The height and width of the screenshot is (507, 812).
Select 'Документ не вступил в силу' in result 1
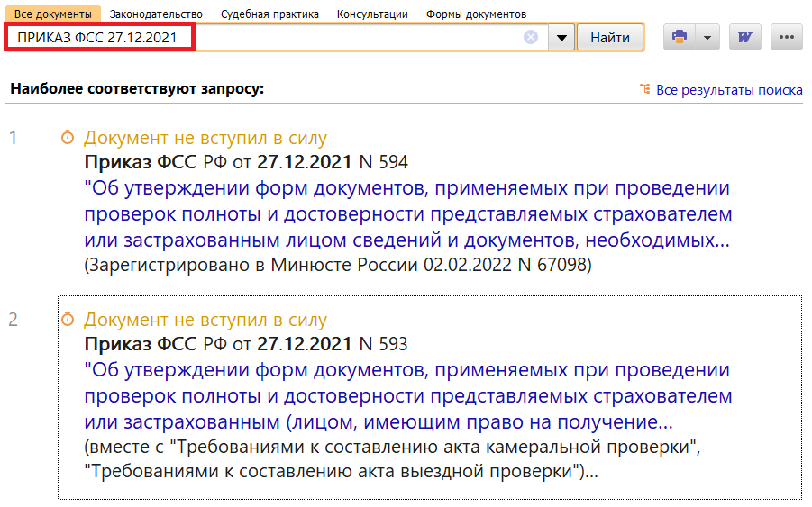tap(205, 138)
